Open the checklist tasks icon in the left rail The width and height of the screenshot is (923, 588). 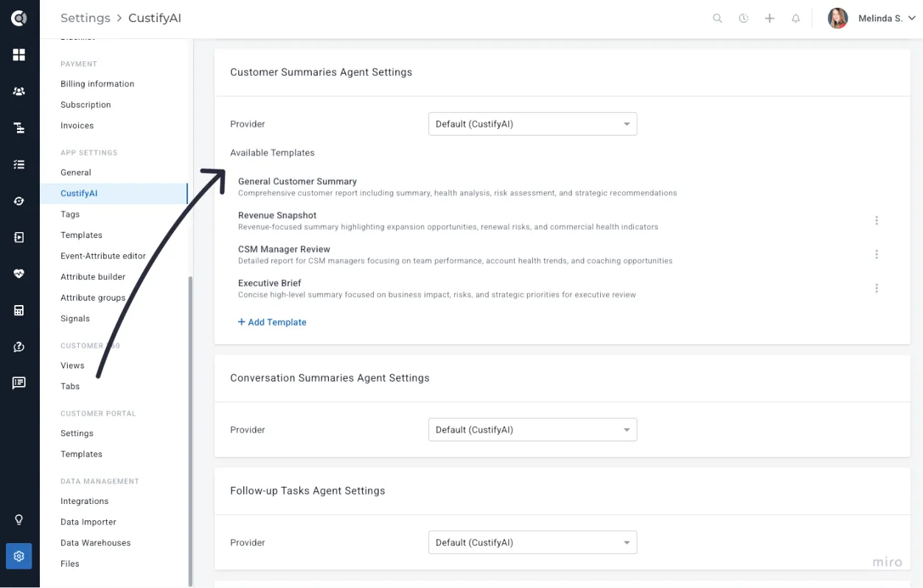click(x=19, y=164)
